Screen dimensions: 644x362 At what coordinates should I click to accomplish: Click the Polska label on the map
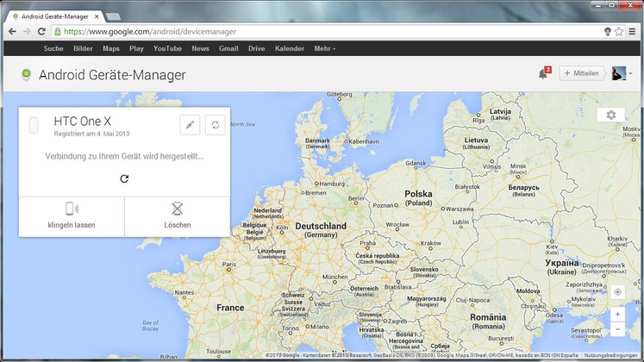pos(418,194)
